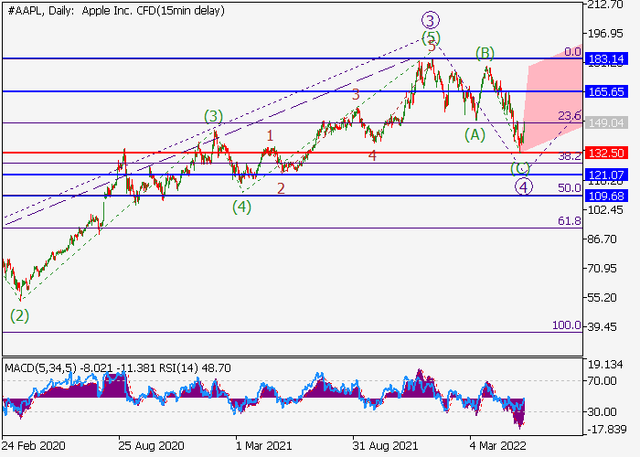Screen dimensions: 640x457
Task: Select the blue 121.07 price level label
Action: point(606,175)
